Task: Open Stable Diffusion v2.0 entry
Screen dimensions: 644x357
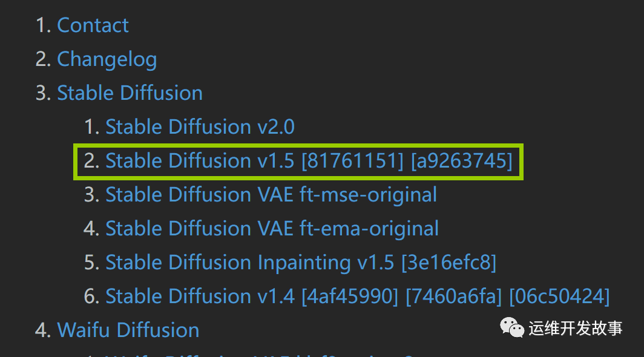Action: (x=200, y=127)
